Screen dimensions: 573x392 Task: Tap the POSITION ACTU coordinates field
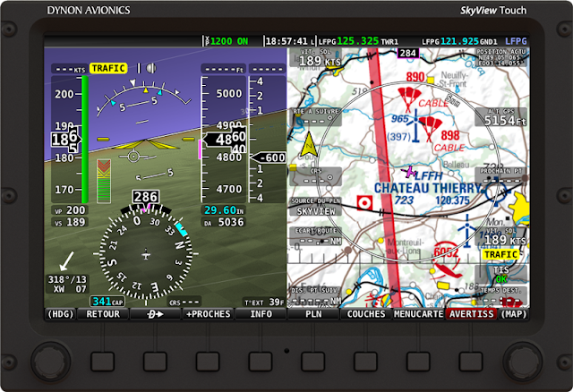click(501, 57)
